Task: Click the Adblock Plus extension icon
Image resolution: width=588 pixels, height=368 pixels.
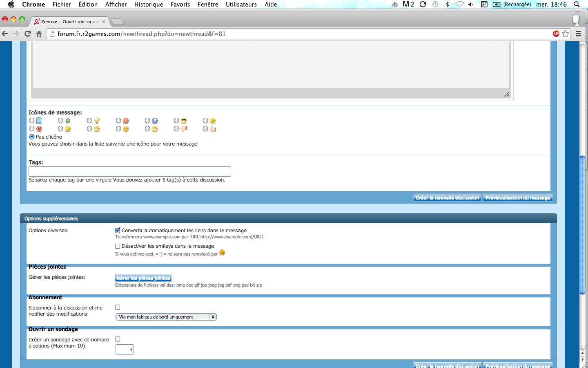Action: click(556, 34)
